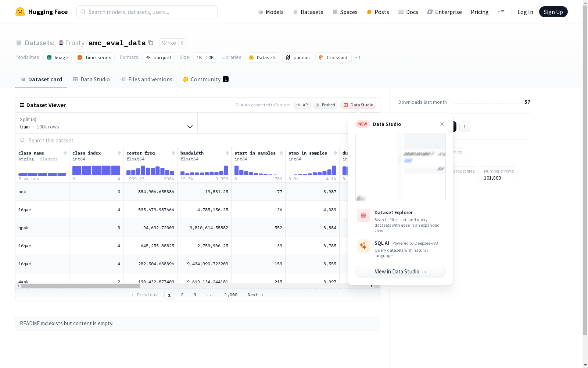Click the Croissant library tag
Screen dimensions: 588x368
coord(333,57)
